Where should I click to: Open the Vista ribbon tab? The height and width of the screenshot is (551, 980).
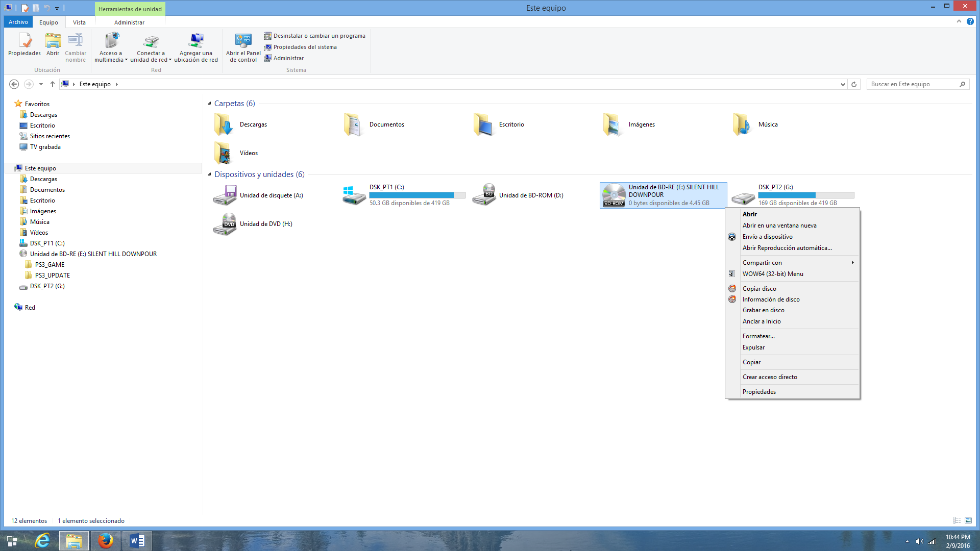pyautogui.click(x=79, y=22)
